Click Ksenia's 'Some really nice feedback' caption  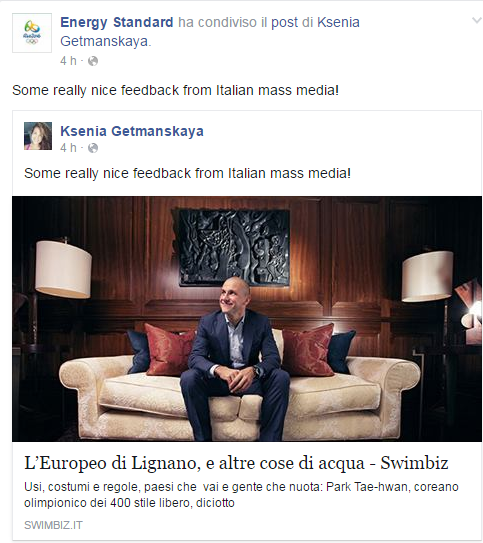[187, 173]
